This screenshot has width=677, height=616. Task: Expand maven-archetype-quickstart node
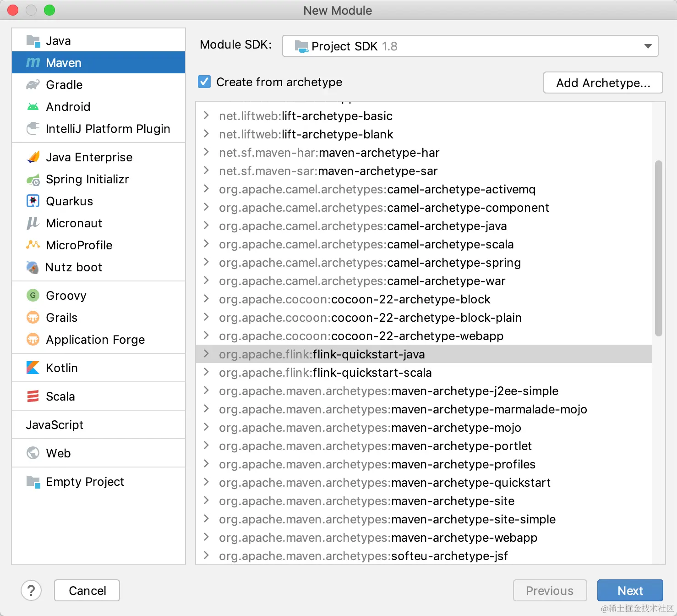point(206,482)
